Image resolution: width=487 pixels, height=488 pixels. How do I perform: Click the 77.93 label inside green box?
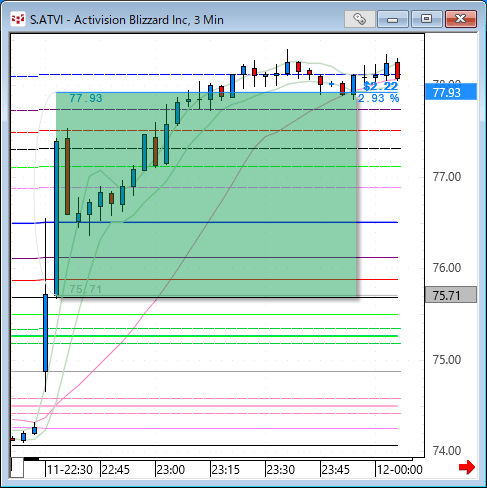coord(86,98)
